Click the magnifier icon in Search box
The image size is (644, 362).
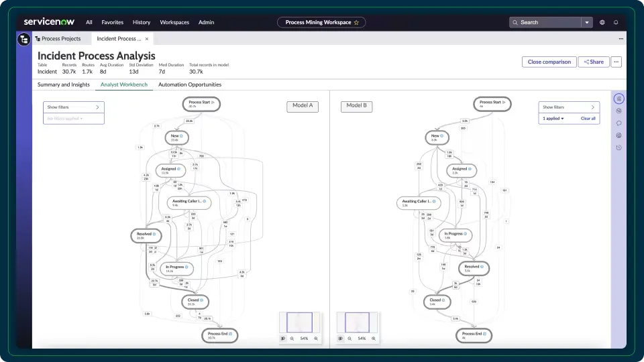pos(515,23)
